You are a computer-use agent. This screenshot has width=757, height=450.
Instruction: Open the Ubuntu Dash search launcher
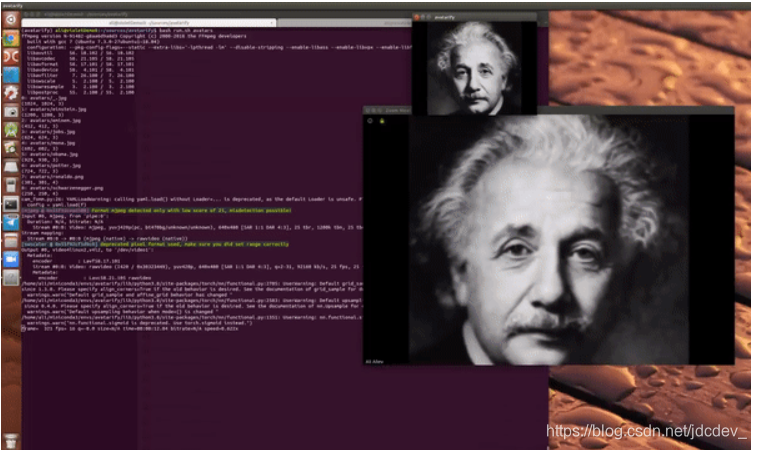pos(11,20)
